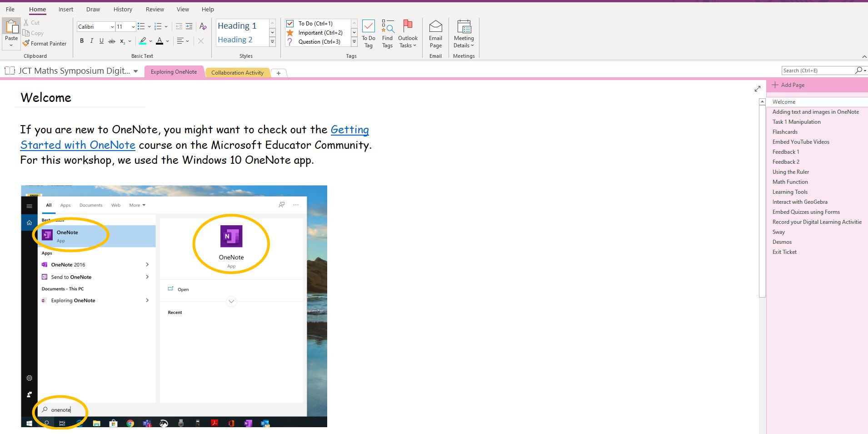This screenshot has width=868, height=434.
Task: Click the search magnifier icon
Action: [x=858, y=71]
